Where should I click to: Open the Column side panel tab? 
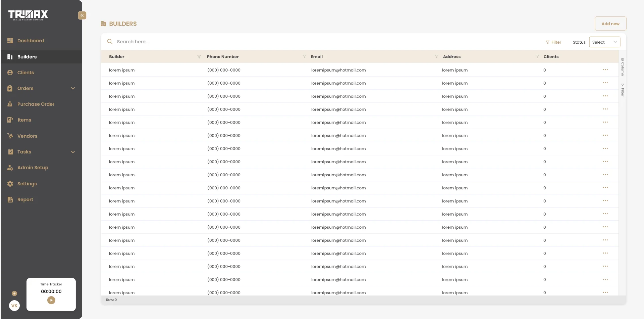623,67
